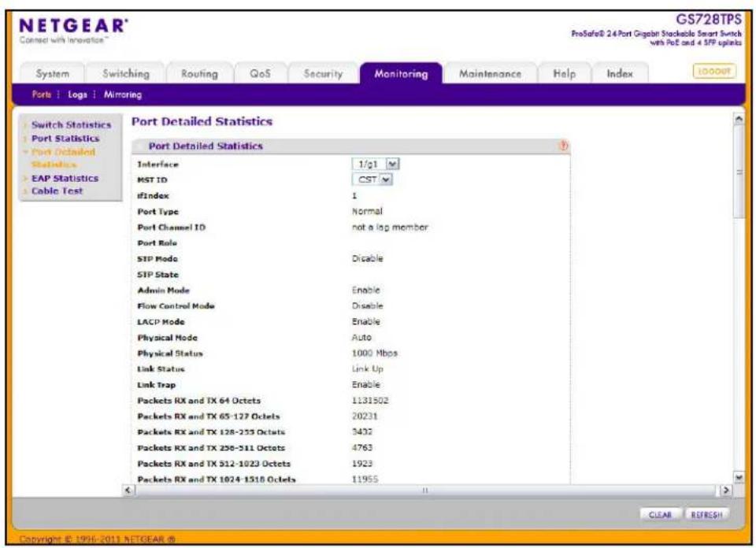This screenshot has width=756, height=548.
Task: Click the horizontal scrollbar track
Action: click(x=426, y=491)
